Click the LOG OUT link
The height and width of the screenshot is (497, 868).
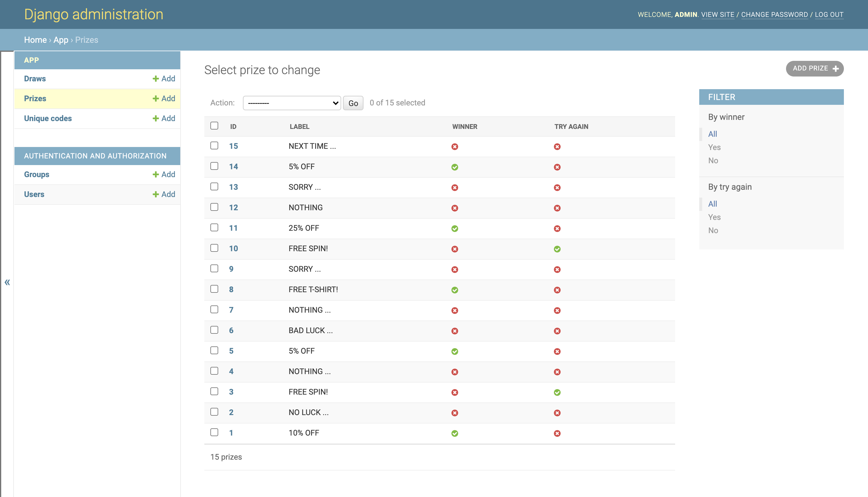pos(829,15)
